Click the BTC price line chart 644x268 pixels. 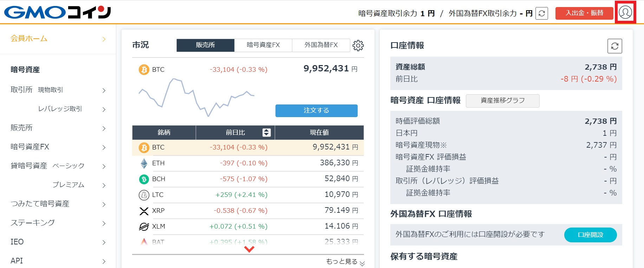click(x=197, y=97)
